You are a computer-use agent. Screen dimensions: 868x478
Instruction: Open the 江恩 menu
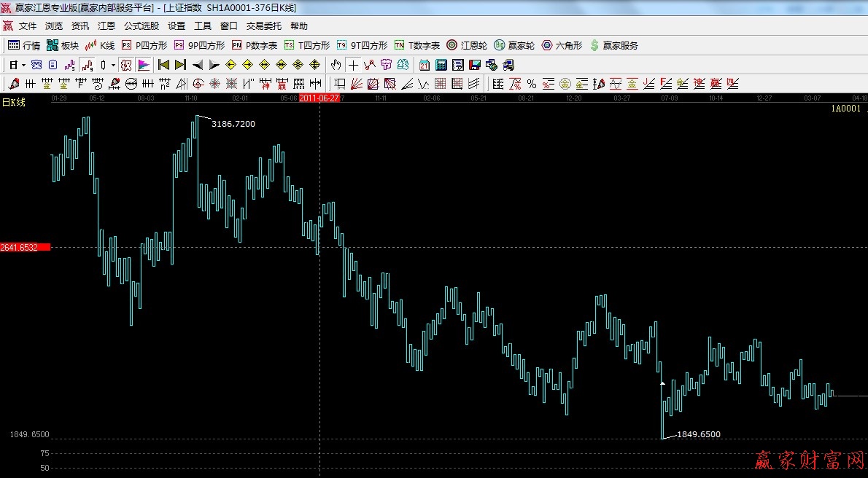coord(106,26)
